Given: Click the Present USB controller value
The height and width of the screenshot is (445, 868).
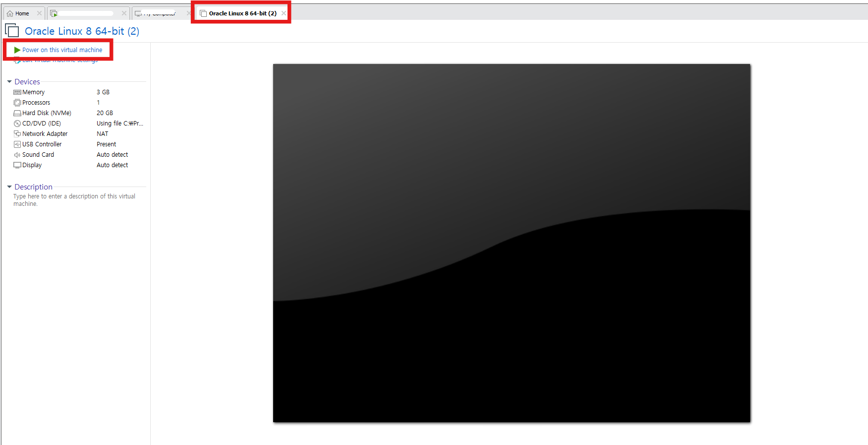Looking at the screenshot, I should (106, 144).
